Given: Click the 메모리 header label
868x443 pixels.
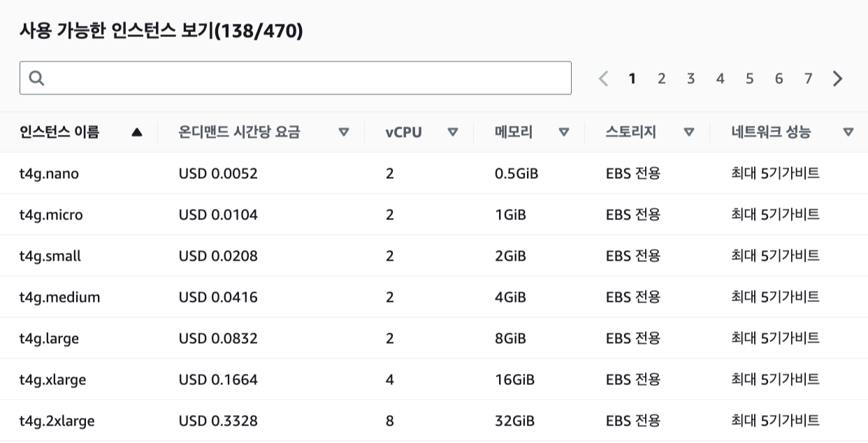Looking at the screenshot, I should (514, 132).
